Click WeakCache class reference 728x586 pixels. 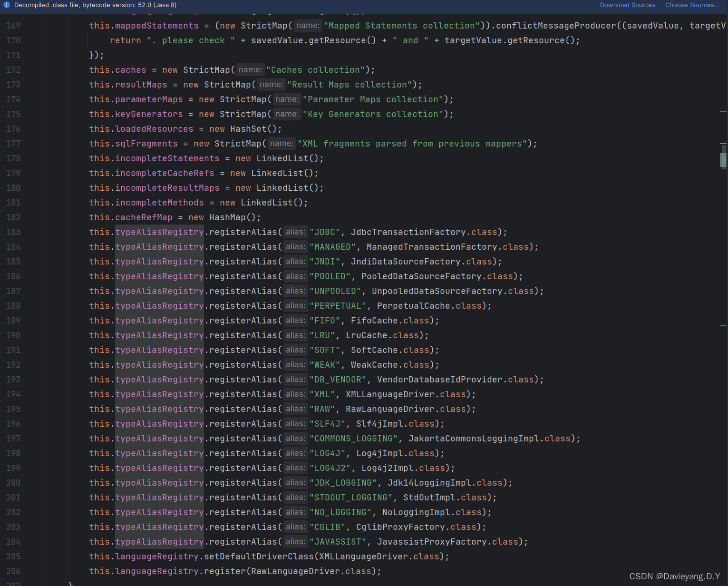(x=374, y=365)
